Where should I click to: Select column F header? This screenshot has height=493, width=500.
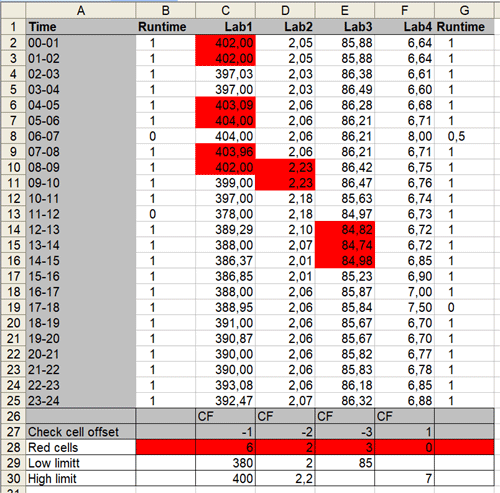pos(404,10)
